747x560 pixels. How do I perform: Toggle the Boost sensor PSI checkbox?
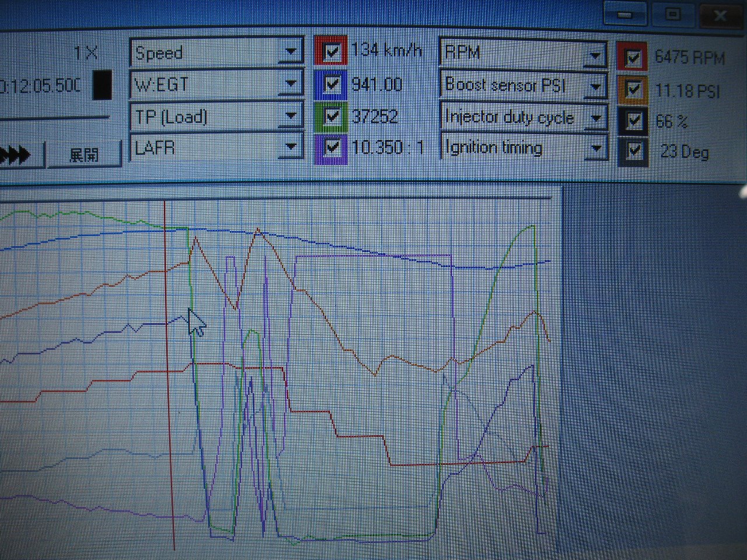tap(633, 89)
